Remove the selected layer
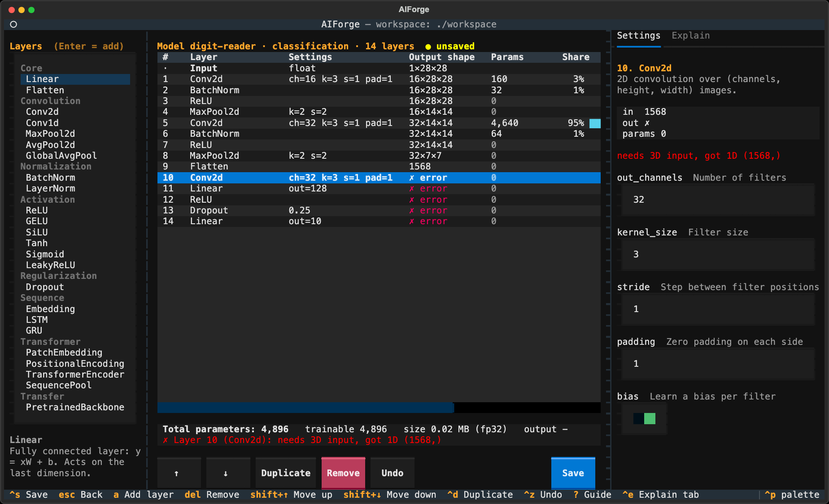 click(343, 473)
